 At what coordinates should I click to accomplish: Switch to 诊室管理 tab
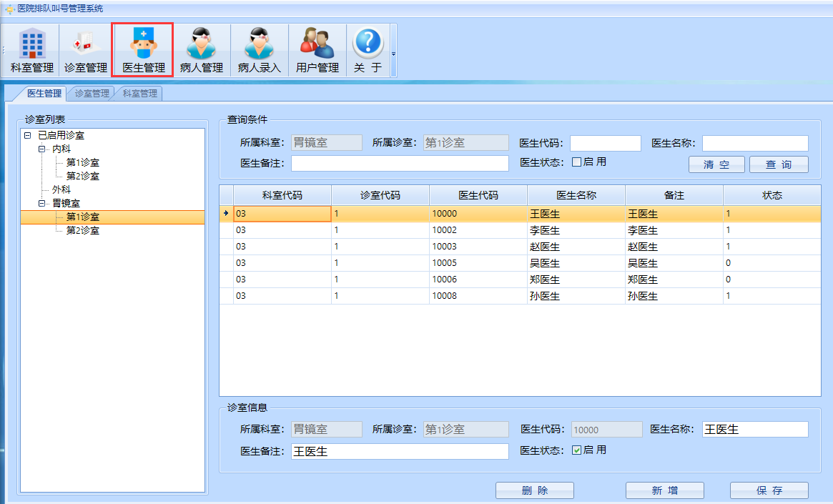(x=92, y=94)
